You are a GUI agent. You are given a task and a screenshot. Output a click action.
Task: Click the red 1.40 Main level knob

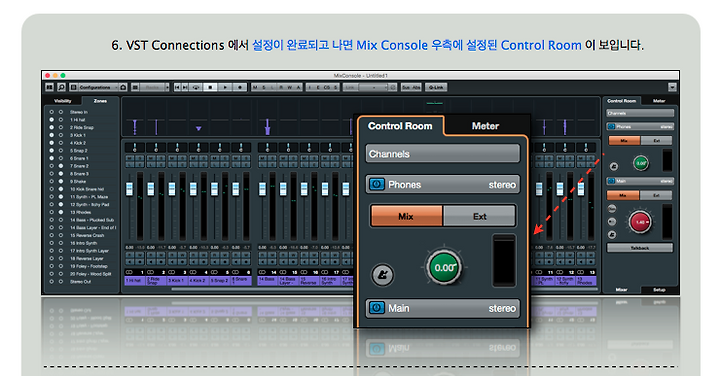click(640, 222)
